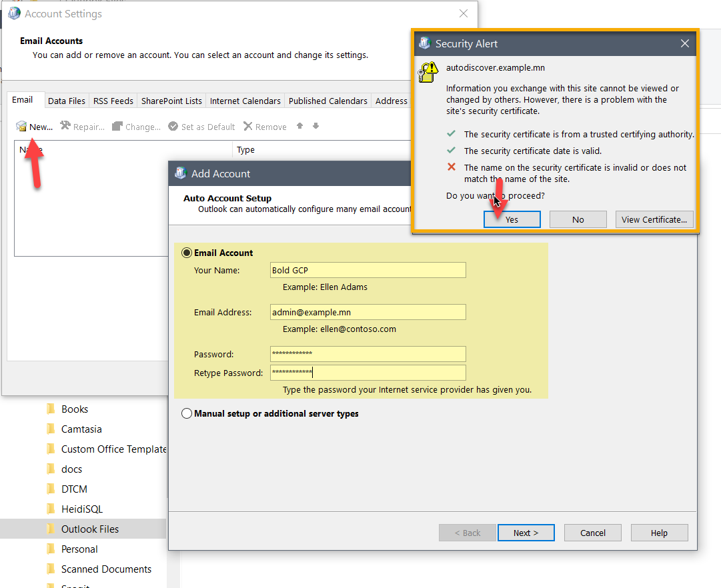Screen dimensions: 721x588
Task: Click Change account settings button
Action: pos(137,127)
